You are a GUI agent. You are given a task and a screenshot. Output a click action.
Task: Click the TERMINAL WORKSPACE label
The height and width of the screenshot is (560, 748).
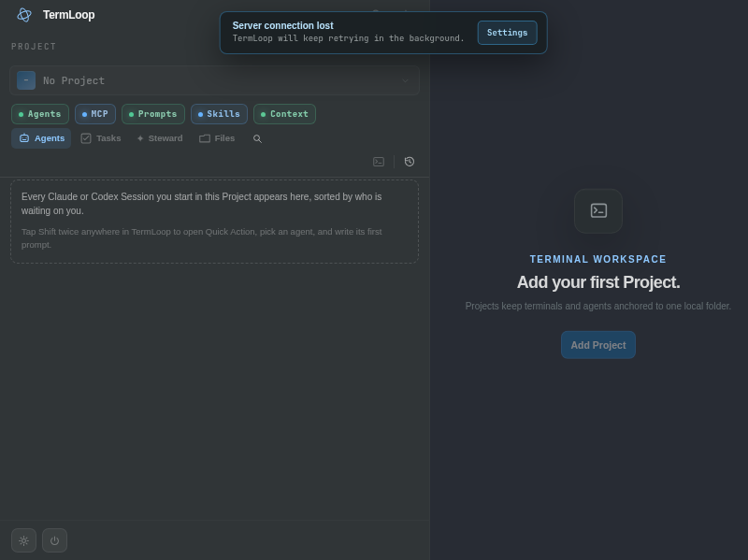pyautogui.click(x=598, y=259)
